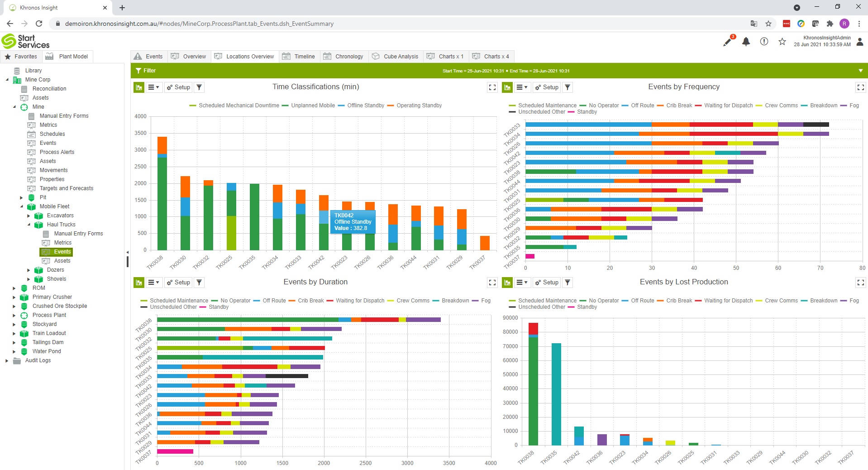The width and height of the screenshot is (868, 470).
Task: Toggle Crib Break legend in Events by Duration
Action: pyautogui.click(x=306, y=301)
